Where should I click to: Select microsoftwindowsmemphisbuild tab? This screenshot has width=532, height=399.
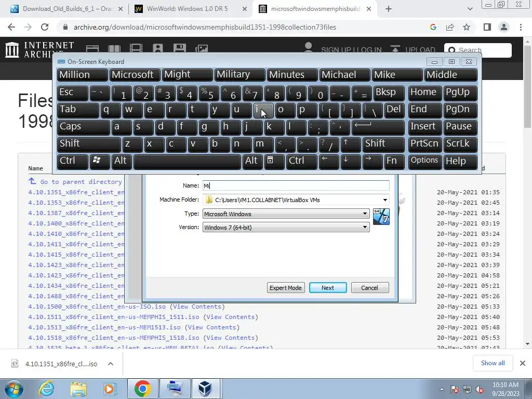point(314,9)
